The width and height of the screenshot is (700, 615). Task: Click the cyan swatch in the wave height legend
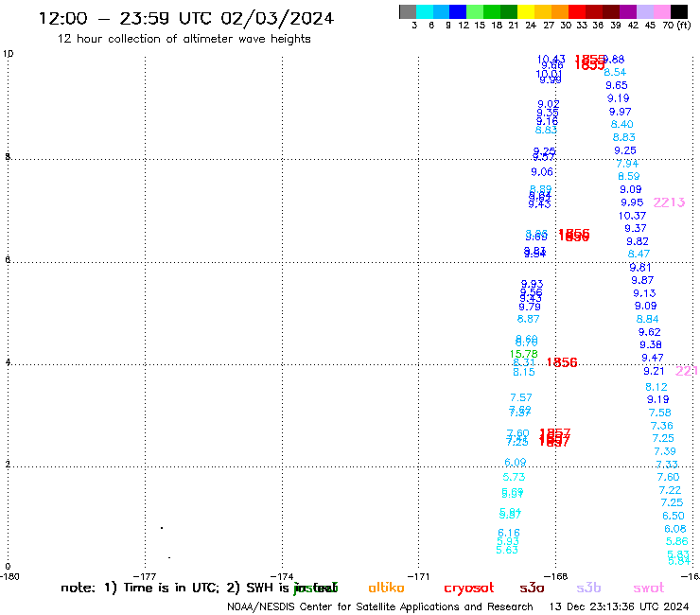click(424, 11)
